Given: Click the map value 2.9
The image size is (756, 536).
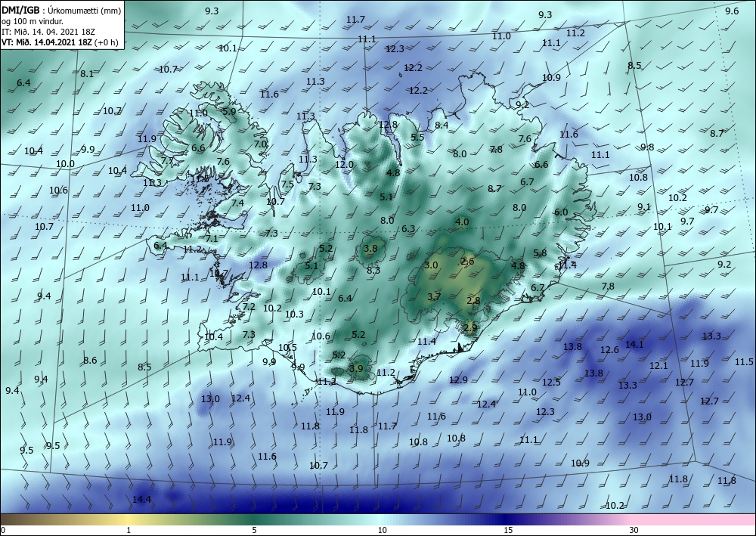Looking at the screenshot, I should click(x=470, y=328).
